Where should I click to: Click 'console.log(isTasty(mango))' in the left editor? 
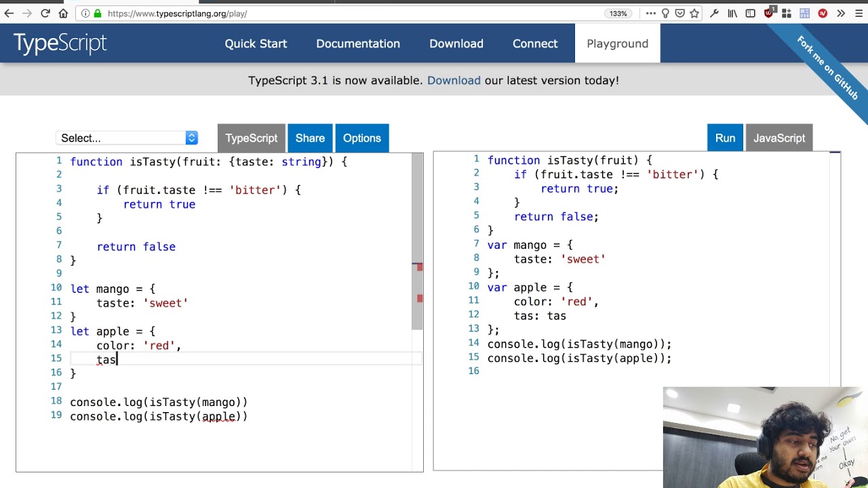159,403
